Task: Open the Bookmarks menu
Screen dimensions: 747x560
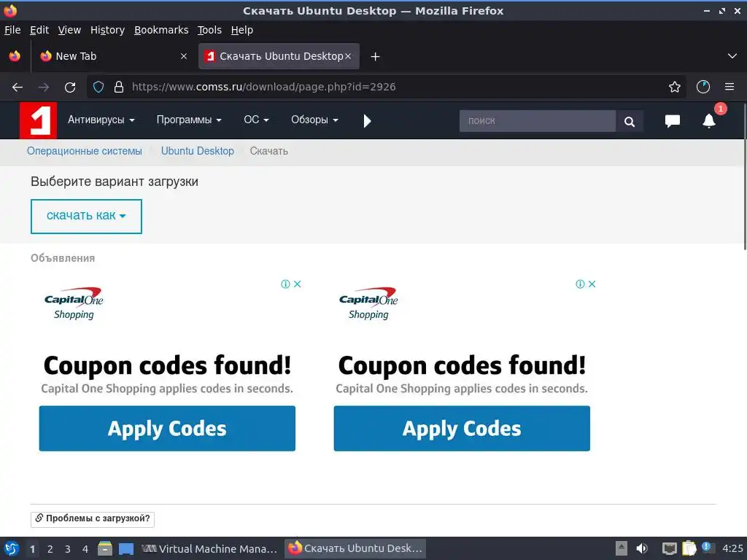Action: [x=161, y=30]
